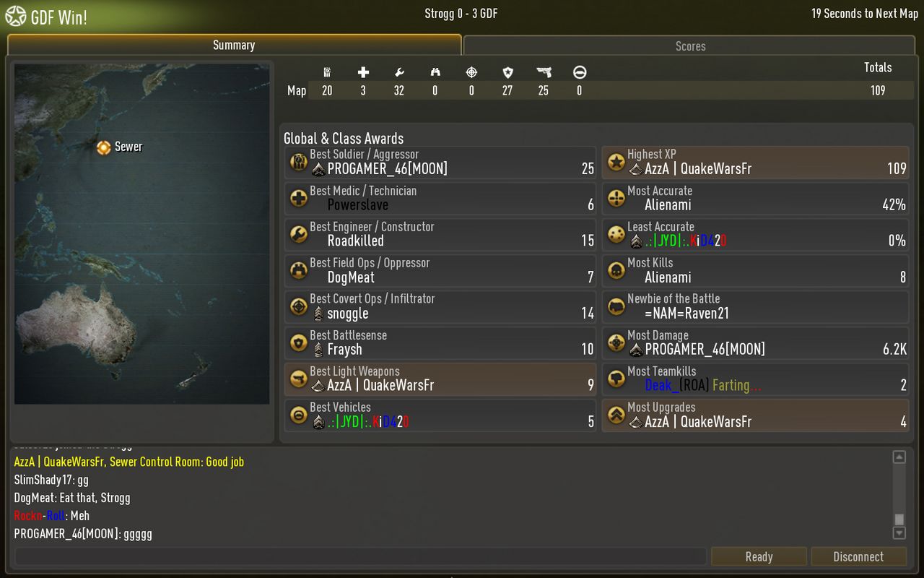Viewport: 924px width, 578px height.
Task: Focus the chat message input field
Action: (360, 556)
